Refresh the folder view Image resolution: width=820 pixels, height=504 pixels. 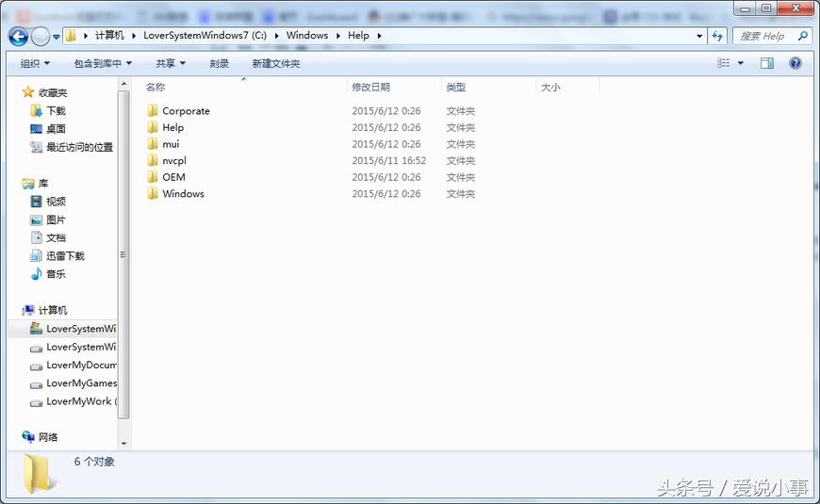tap(717, 36)
